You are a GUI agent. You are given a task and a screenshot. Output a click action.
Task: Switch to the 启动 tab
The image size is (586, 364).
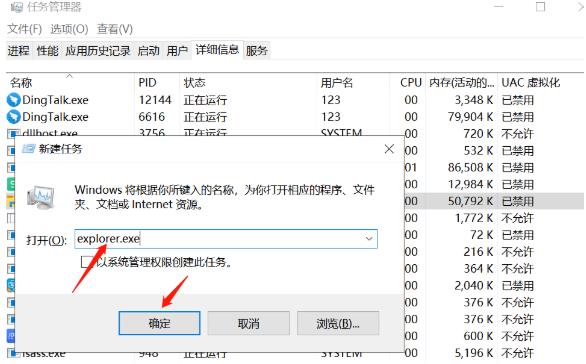[x=148, y=50]
